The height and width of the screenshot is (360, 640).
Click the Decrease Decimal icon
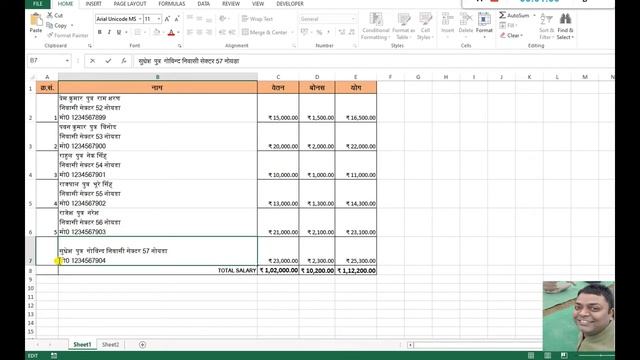(352, 32)
